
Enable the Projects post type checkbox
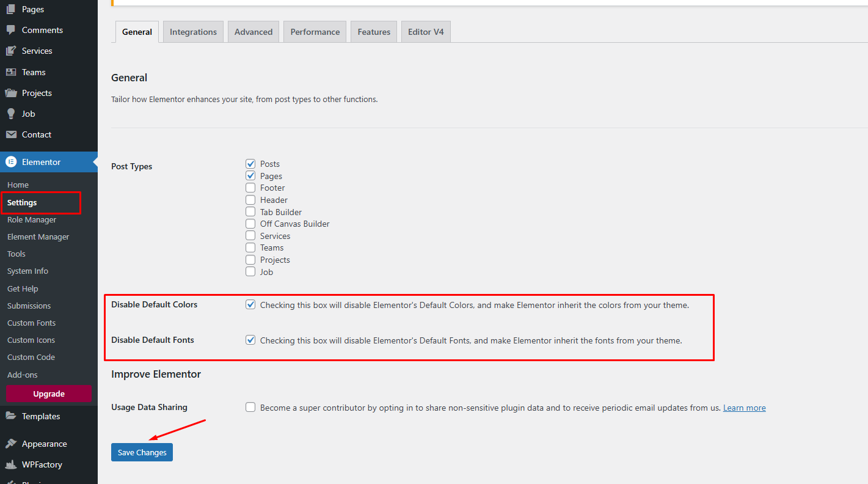point(250,260)
